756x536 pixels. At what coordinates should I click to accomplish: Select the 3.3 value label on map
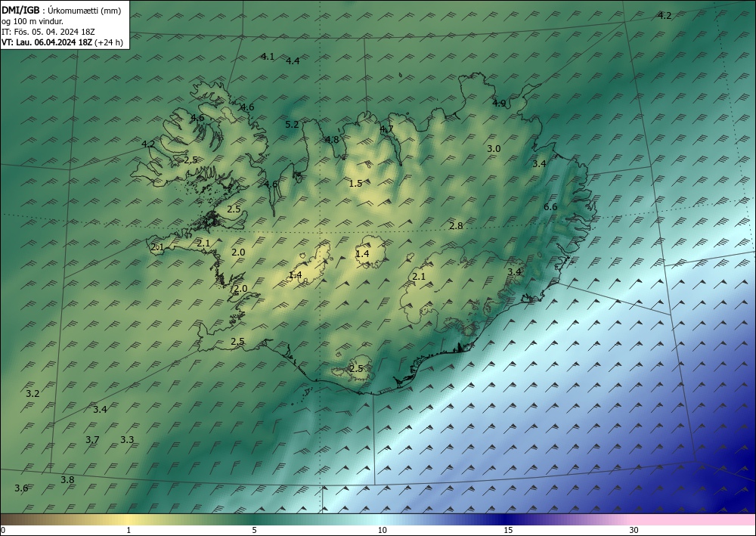point(127,439)
